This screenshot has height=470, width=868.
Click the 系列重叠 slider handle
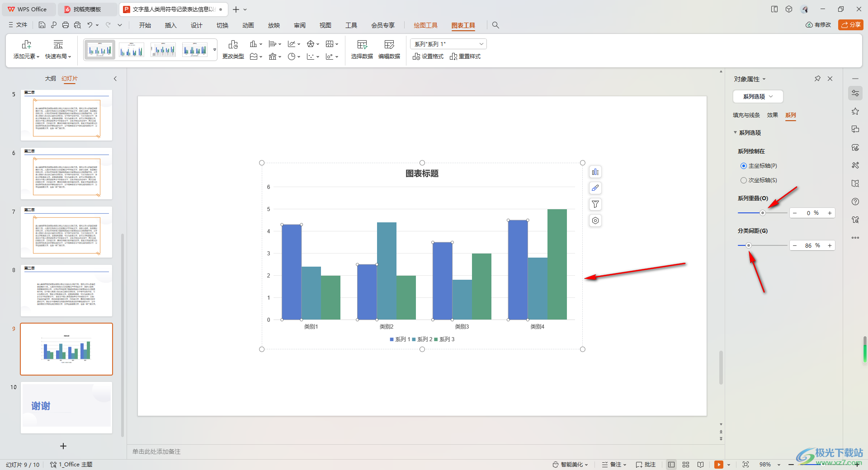pos(763,213)
